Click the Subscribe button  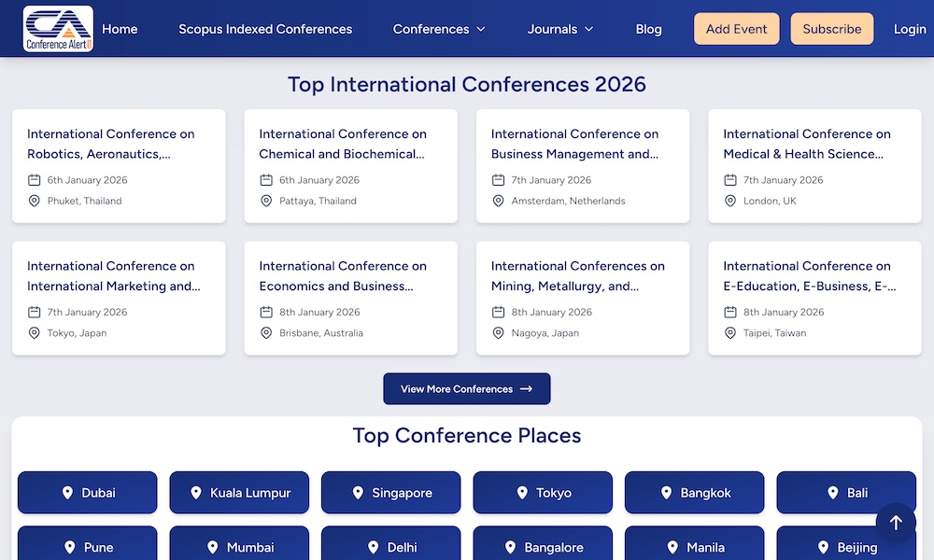[x=831, y=29]
